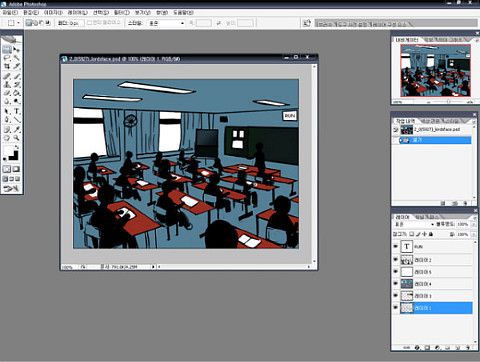Select the Line shape tool
Image resolution: width=480 pixels, height=362 pixels.
click(x=16, y=120)
